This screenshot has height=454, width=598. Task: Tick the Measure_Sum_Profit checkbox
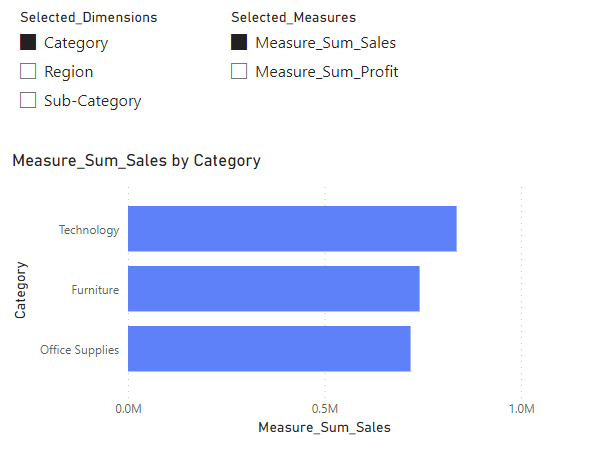click(239, 71)
